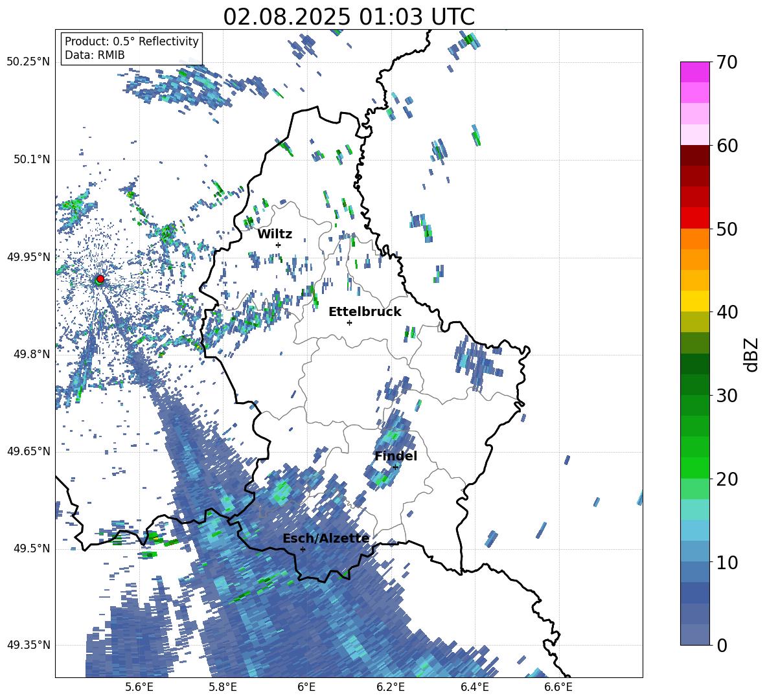Viewport: 767px width, 700px height.
Task: Click the 30 tick on colorbar
Action: (727, 395)
